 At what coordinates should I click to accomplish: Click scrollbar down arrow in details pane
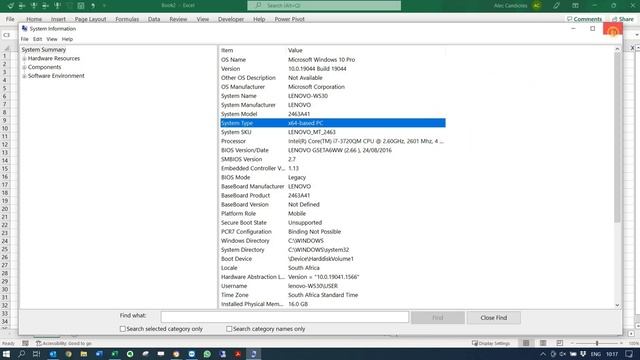tap(617, 305)
